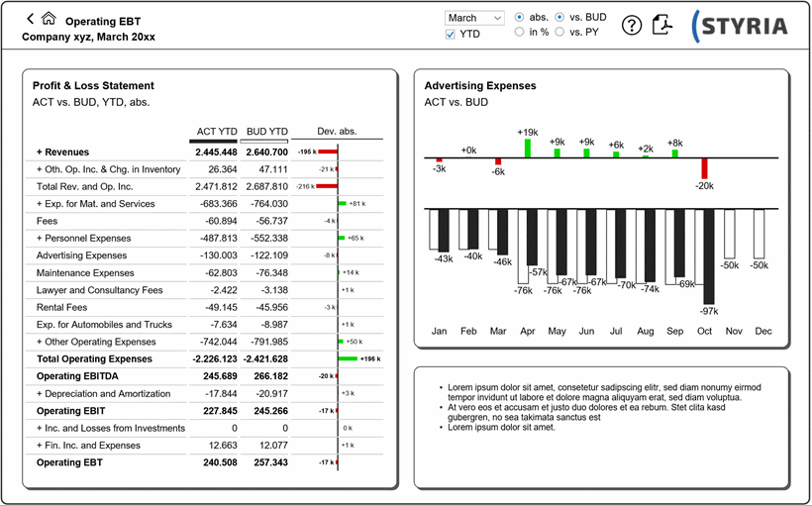Open the help question mark icon

(632, 26)
